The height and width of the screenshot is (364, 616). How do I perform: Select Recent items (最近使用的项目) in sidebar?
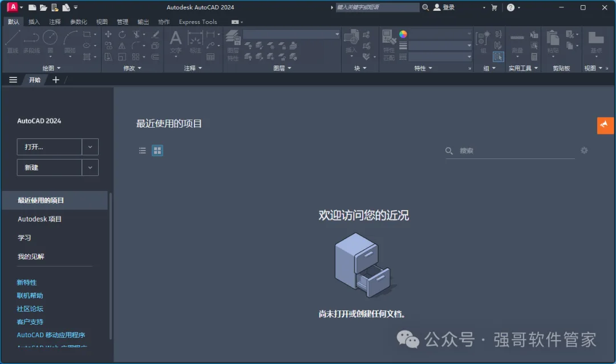(x=55, y=201)
